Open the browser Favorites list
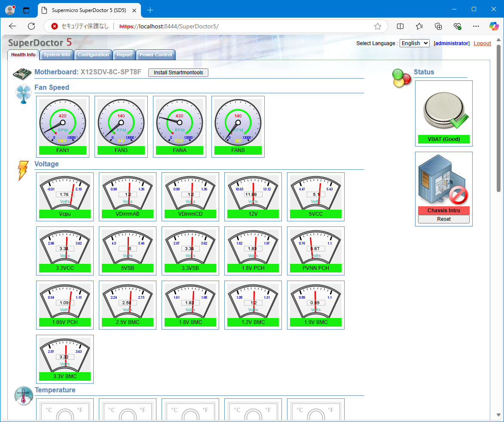 coord(419,26)
